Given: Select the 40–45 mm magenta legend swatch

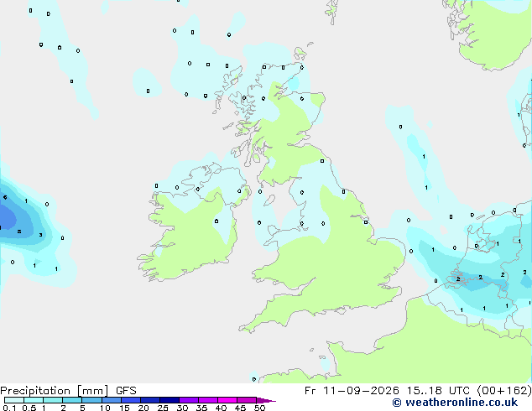Looking at the screenshot, I should click(227, 400).
